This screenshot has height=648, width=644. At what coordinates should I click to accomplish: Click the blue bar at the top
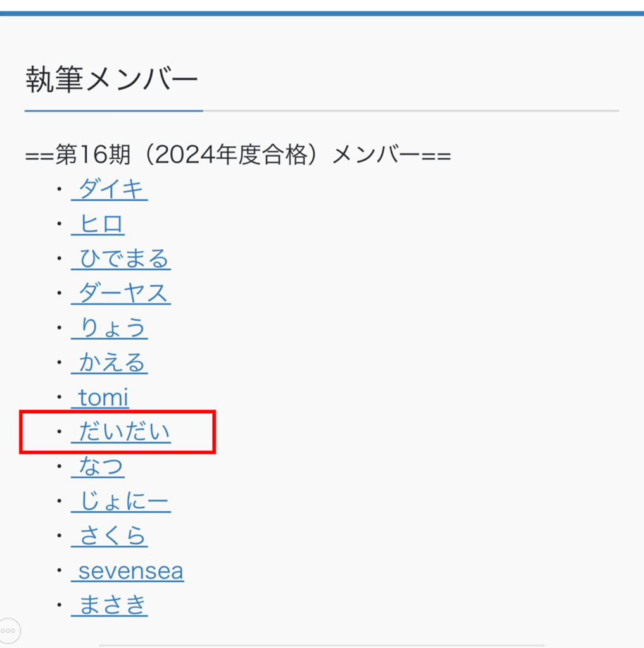[322, 13]
